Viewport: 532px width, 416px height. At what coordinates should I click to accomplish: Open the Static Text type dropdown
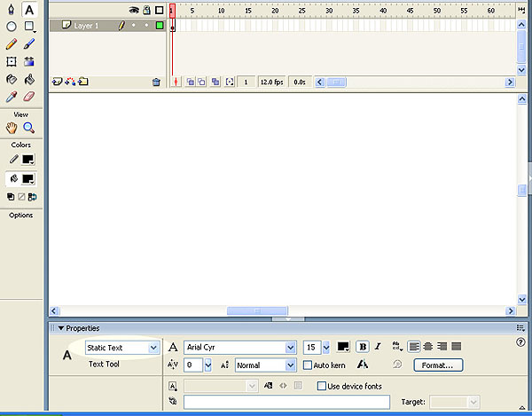coord(153,348)
